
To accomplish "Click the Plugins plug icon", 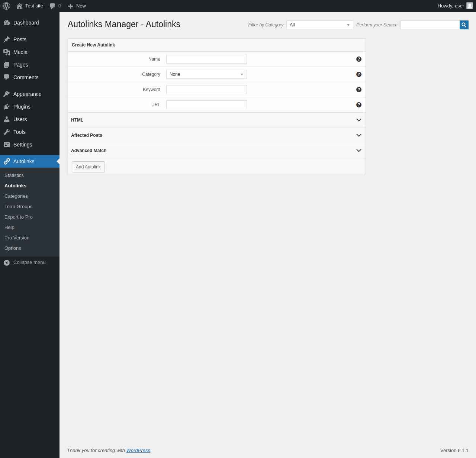I will 7,107.
